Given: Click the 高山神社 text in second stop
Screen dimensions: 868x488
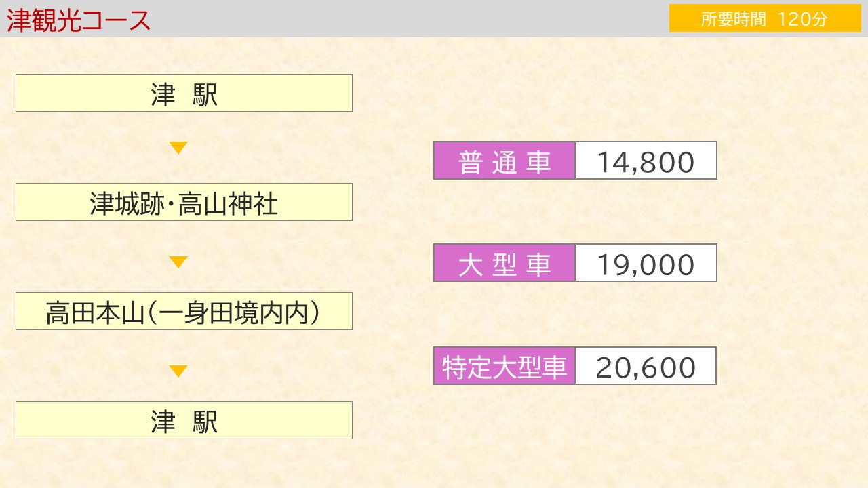Looking at the screenshot, I should click(228, 203).
